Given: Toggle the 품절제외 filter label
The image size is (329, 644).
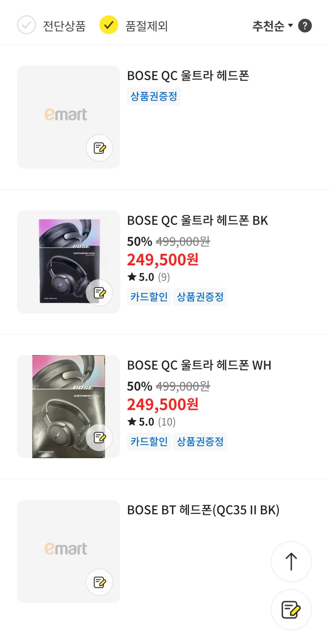Looking at the screenshot, I should tap(147, 26).
